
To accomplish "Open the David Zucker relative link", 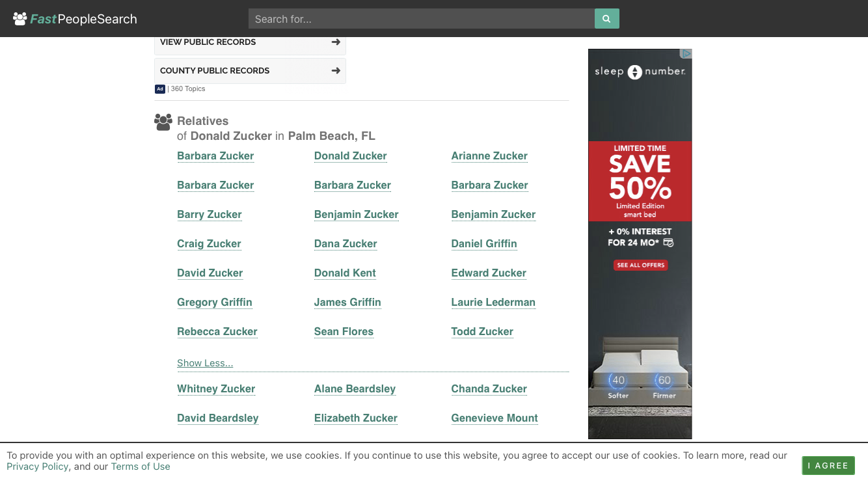I will pos(210,273).
